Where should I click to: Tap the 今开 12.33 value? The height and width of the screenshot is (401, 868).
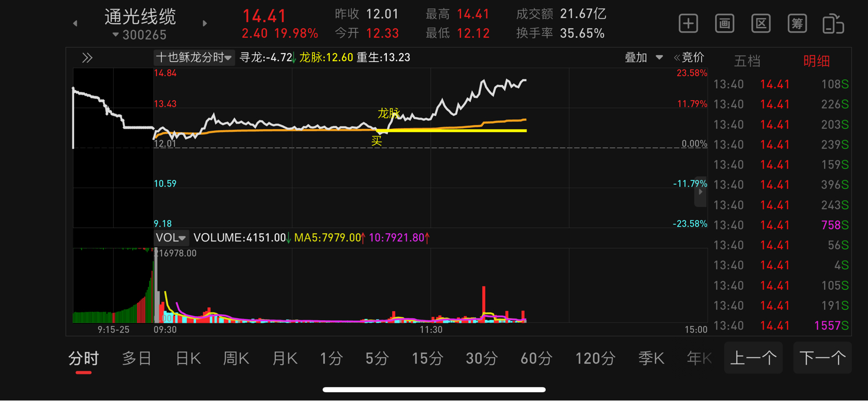[366, 33]
